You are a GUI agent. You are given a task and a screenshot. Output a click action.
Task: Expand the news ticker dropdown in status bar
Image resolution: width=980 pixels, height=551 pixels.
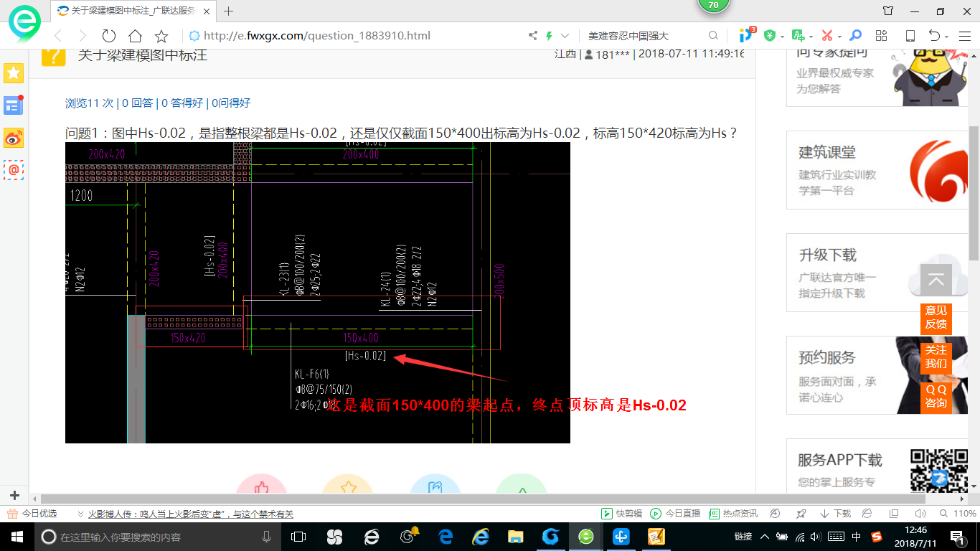pos(80,514)
